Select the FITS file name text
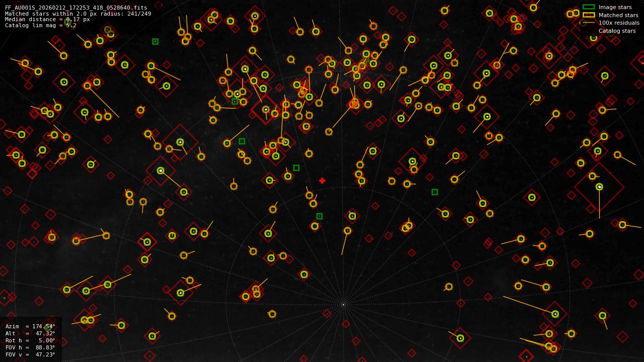Viewport: 644px width, 362px height. tap(76, 8)
